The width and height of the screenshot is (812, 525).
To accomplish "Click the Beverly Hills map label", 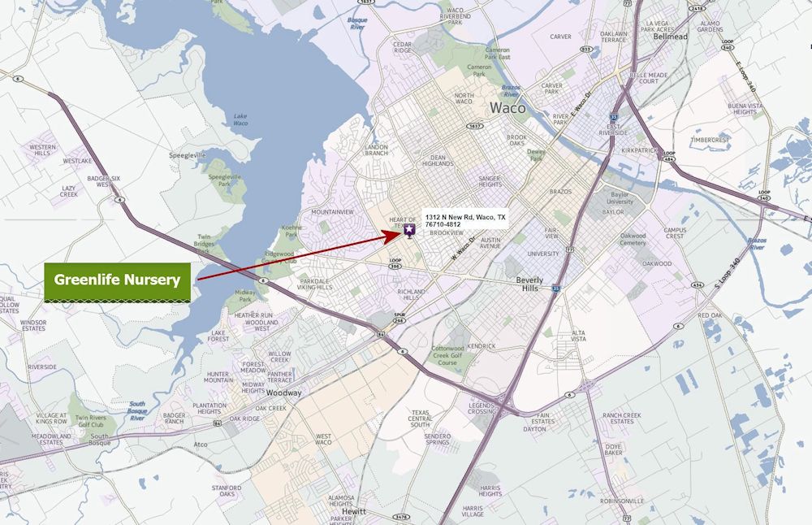I will (x=529, y=284).
